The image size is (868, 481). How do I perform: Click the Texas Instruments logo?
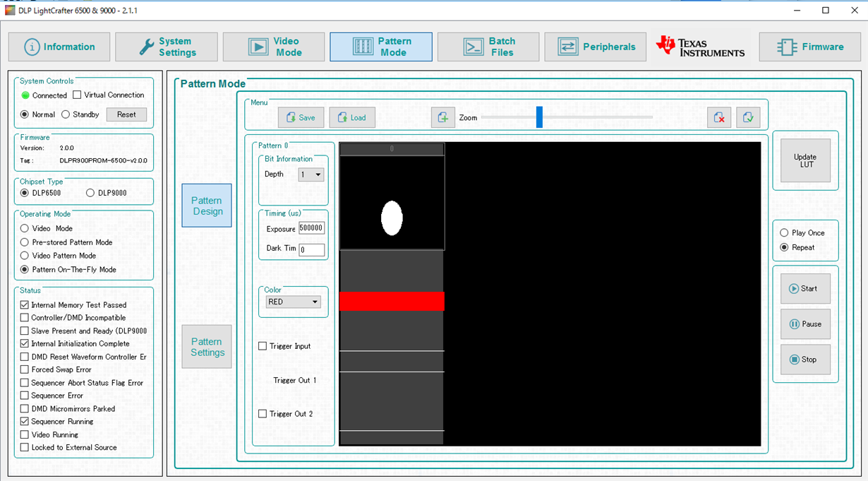point(700,47)
